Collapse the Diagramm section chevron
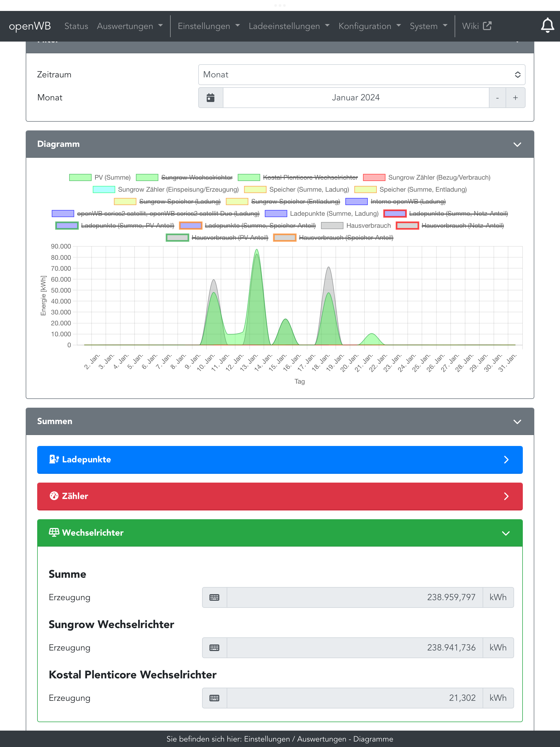Screen dimensions: 560x747 517,145
